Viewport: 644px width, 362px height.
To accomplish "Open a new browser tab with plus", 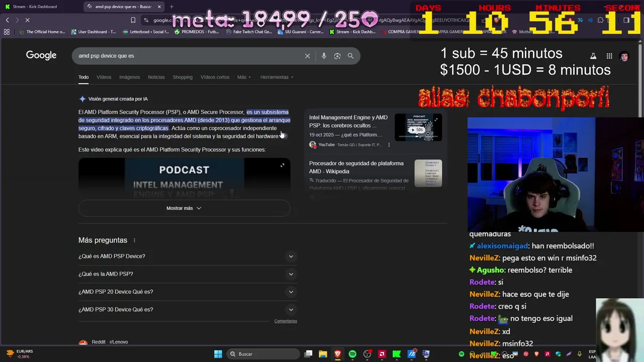I will (x=172, y=7).
